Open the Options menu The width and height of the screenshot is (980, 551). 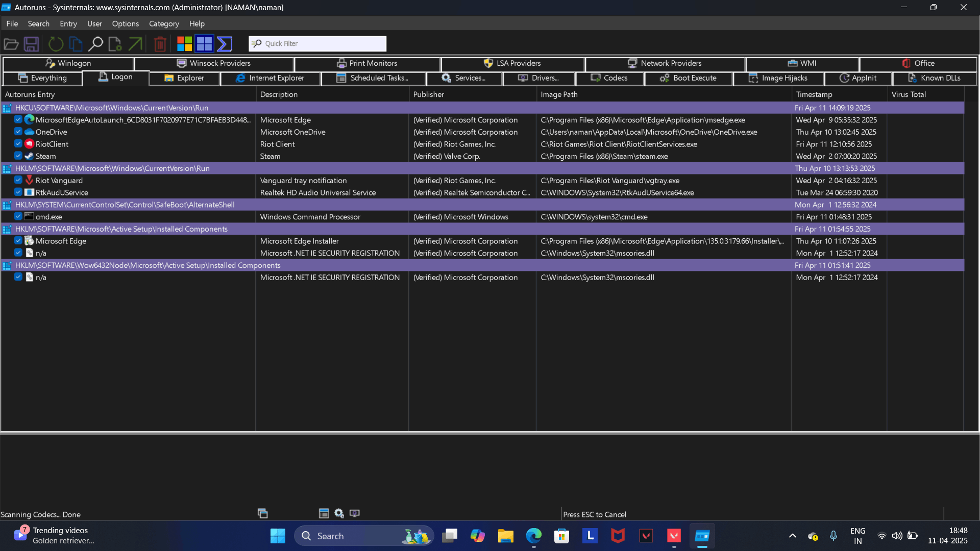click(x=125, y=23)
